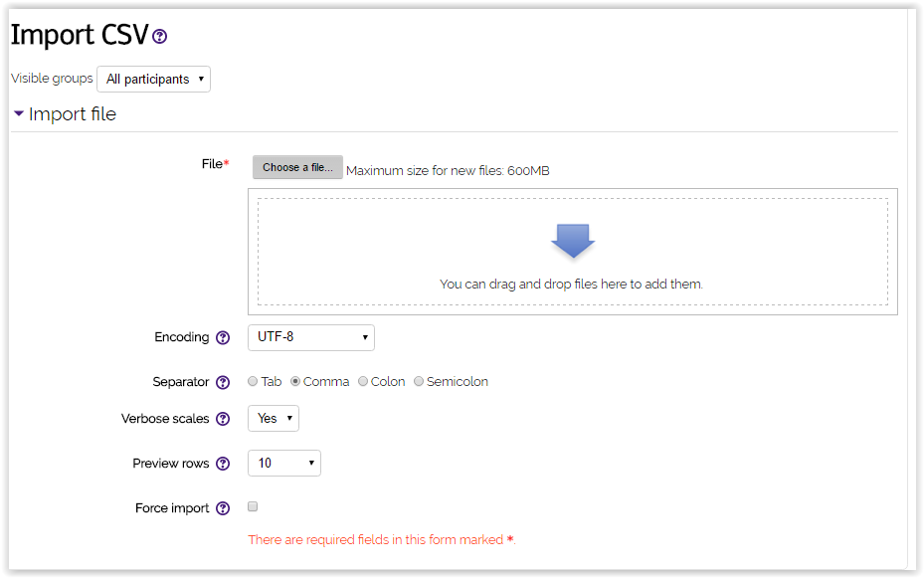Select the Semicolon separator radio button
Screen dimensions: 924x578
pyautogui.click(x=419, y=381)
